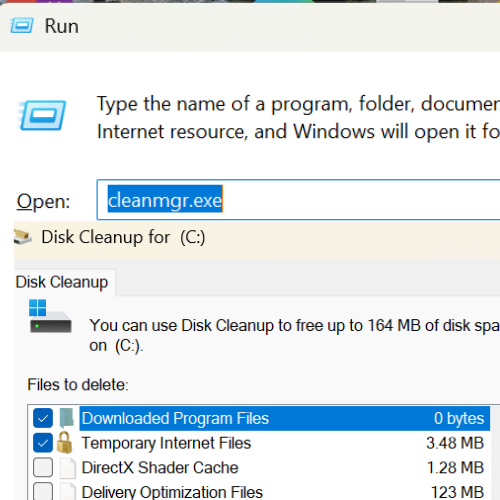Click the 'Type the name of a program' description
This screenshot has height=500, width=500.
298,118
